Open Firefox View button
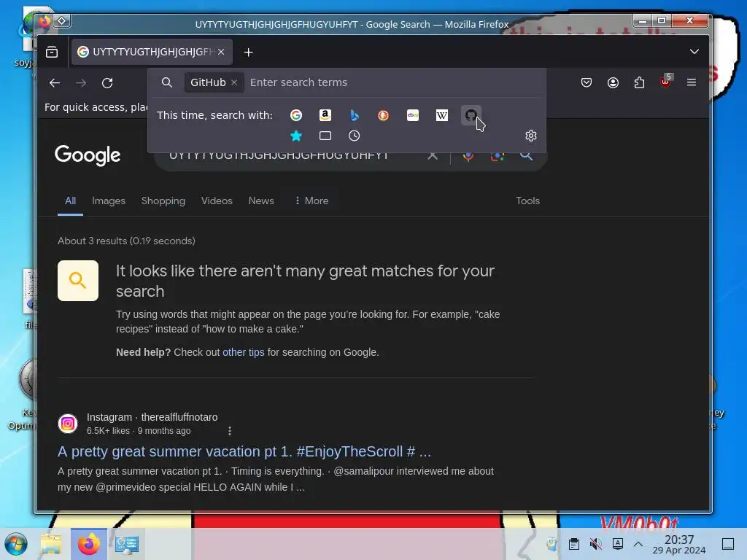This screenshot has height=560, width=747. (52, 52)
